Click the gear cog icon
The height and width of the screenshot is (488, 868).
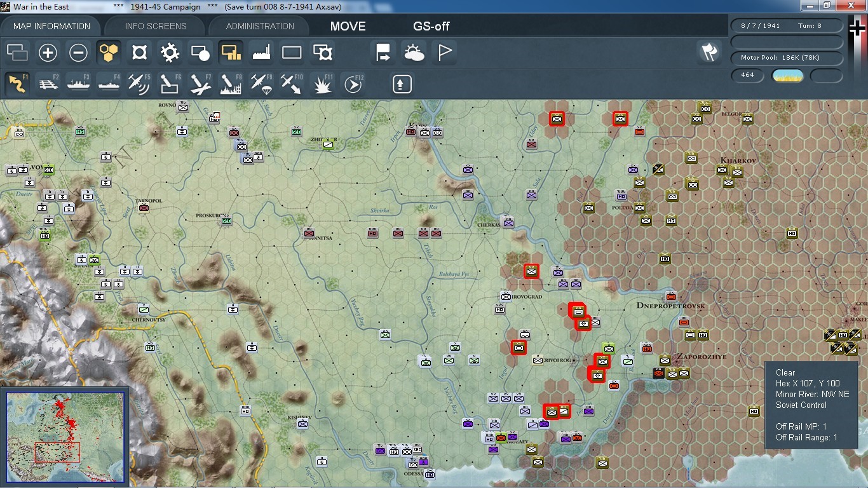170,53
